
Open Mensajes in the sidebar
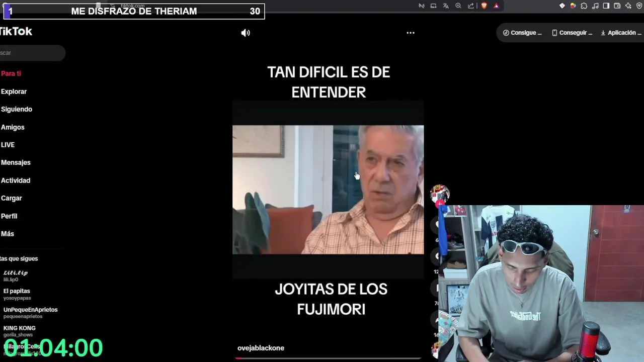16,162
